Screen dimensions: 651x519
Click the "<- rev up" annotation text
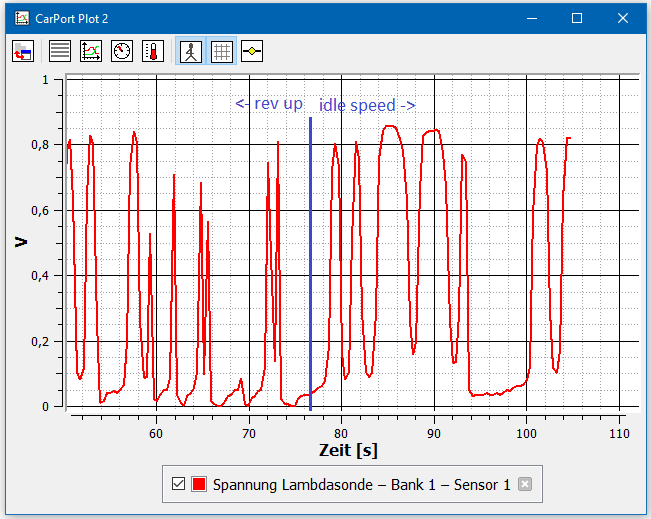pos(269,104)
